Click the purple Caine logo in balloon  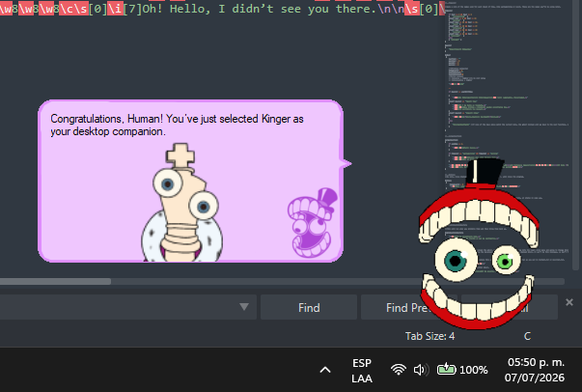point(313,223)
